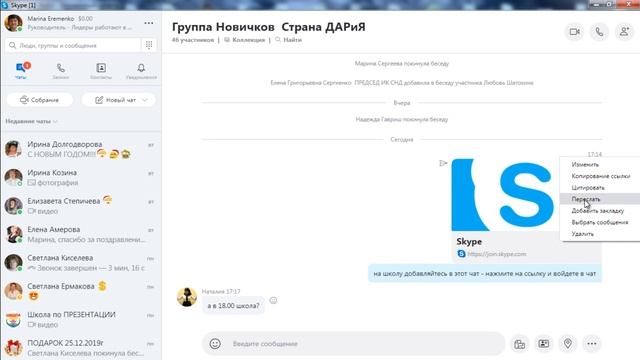This screenshot has height=360, width=640.
Task: Share a contact card icon
Action: point(544,344)
